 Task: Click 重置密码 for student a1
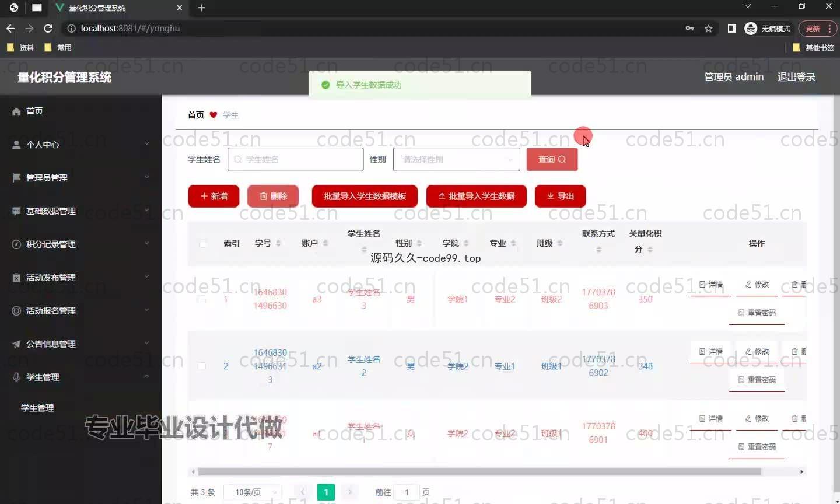point(757,447)
